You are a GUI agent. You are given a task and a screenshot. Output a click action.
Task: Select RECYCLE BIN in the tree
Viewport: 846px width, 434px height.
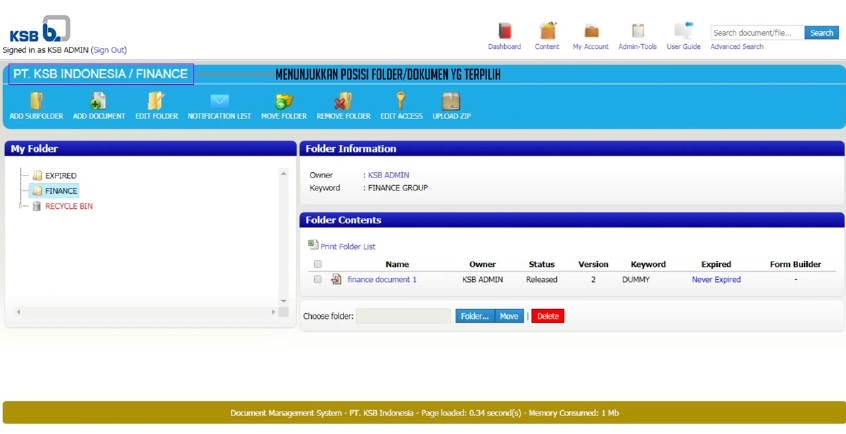[69, 206]
